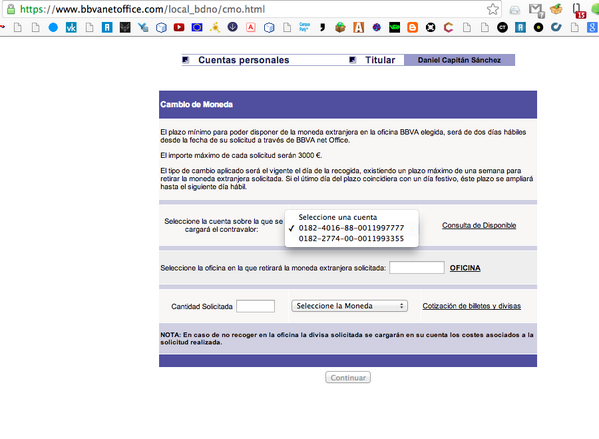Open the YouTube bookmark

click(179, 27)
